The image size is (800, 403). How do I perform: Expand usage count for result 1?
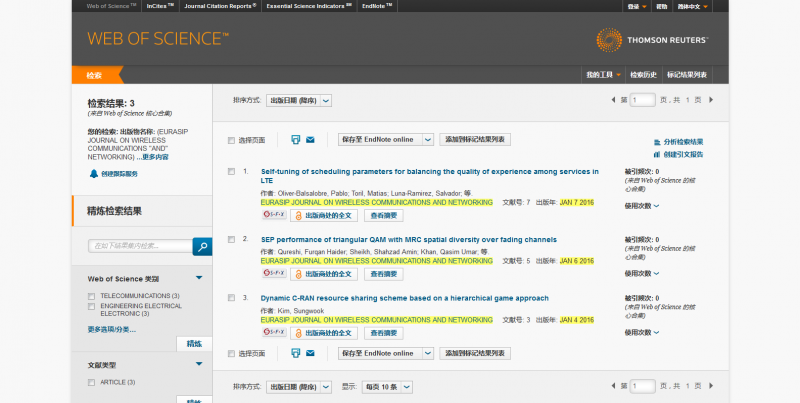(641, 206)
